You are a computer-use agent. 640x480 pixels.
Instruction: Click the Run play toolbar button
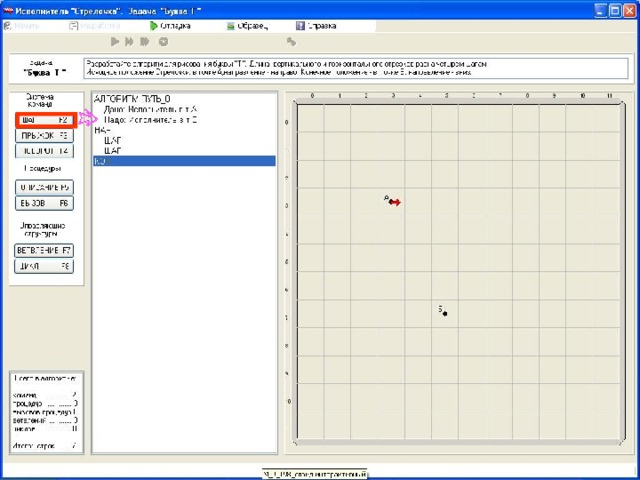tap(115, 42)
